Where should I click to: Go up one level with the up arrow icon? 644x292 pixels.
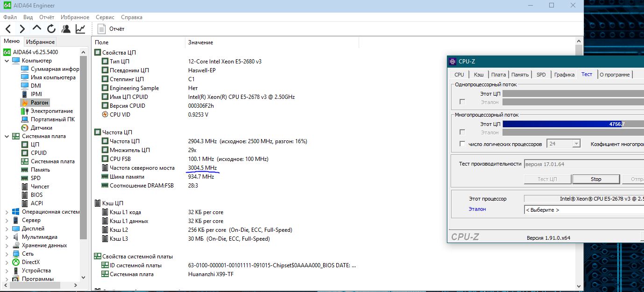click(36, 28)
